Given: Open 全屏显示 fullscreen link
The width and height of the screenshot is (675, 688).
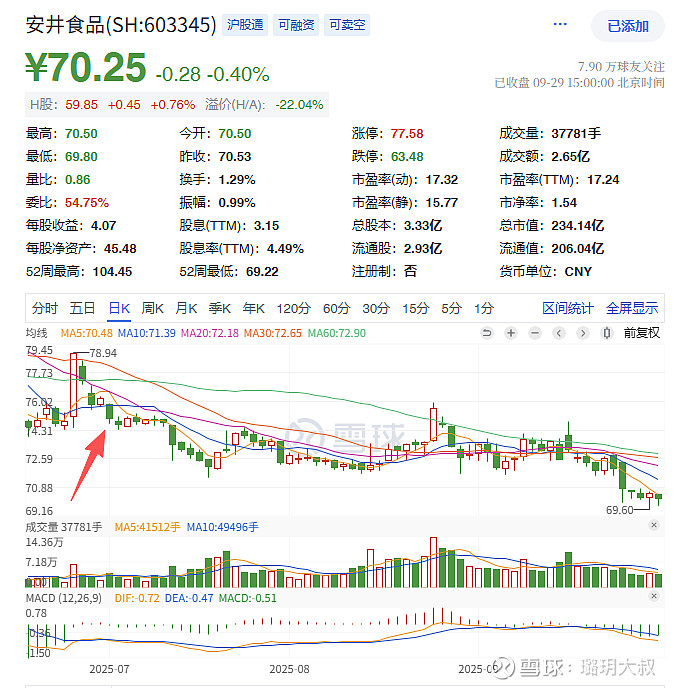Looking at the screenshot, I should (632, 308).
